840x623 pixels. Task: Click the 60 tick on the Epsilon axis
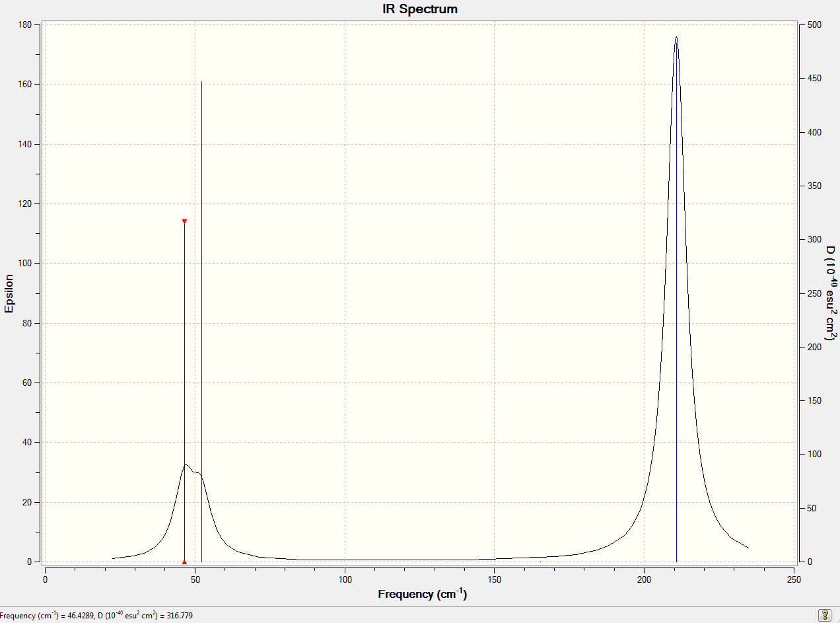pos(28,383)
